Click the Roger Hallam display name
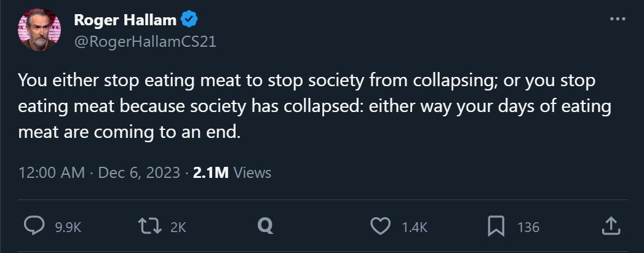This screenshot has height=253, width=644. [125, 20]
